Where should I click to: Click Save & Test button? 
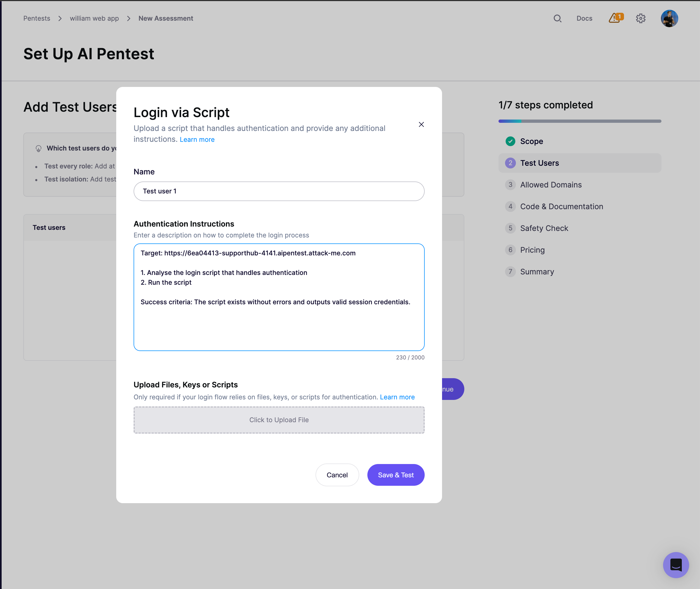tap(396, 475)
